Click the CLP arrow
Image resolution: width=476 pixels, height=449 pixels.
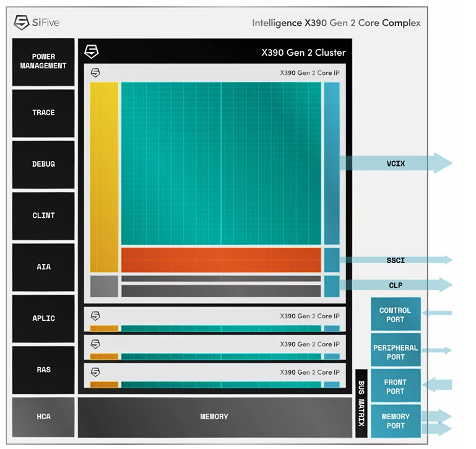396,285
